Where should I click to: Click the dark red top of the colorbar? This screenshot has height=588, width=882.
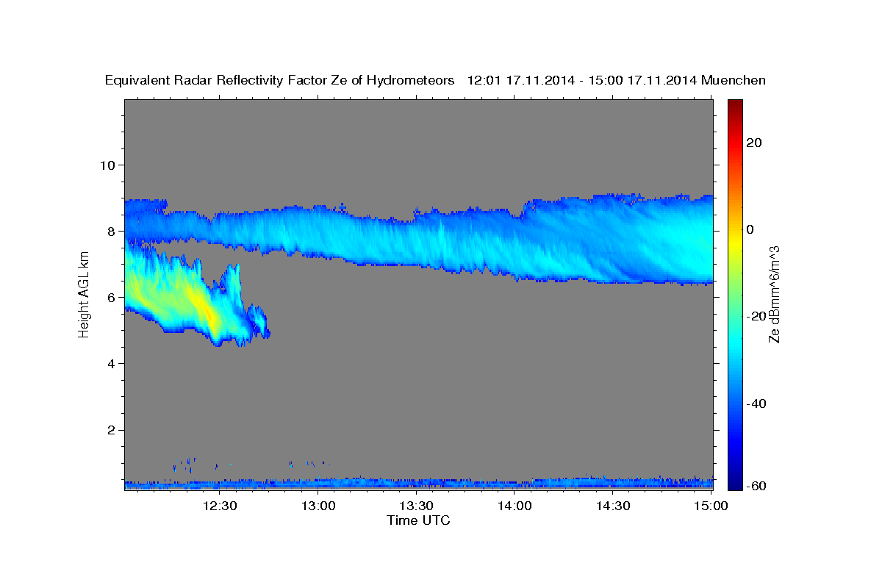735,107
